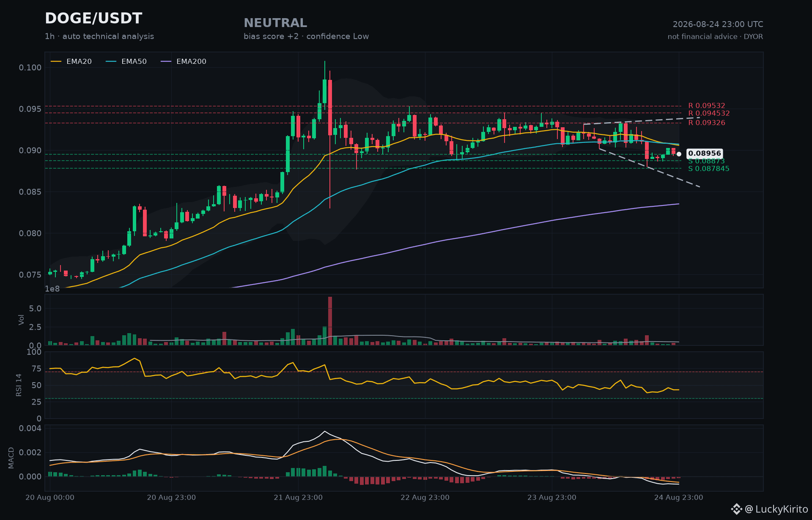Click the 2026-08-24 23:00 UTC timestamp

(718, 25)
